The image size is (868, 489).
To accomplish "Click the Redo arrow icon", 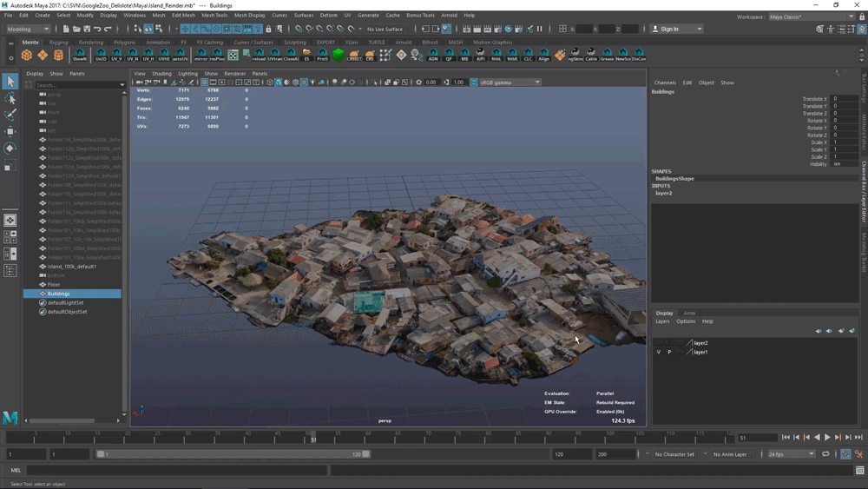I will [108, 29].
